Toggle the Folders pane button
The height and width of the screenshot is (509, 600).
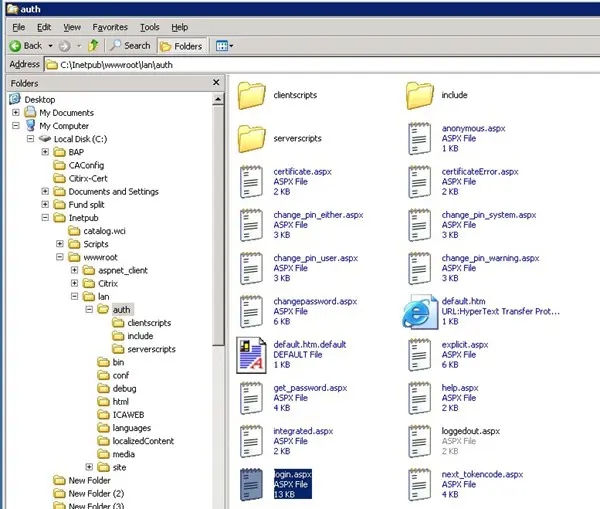click(183, 45)
